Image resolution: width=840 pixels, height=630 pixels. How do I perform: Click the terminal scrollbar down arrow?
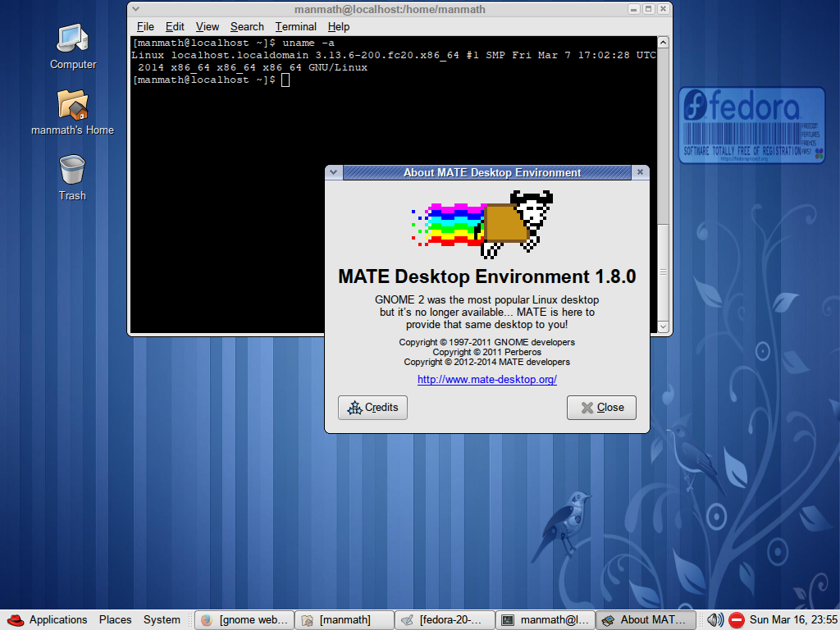(x=663, y=326)
